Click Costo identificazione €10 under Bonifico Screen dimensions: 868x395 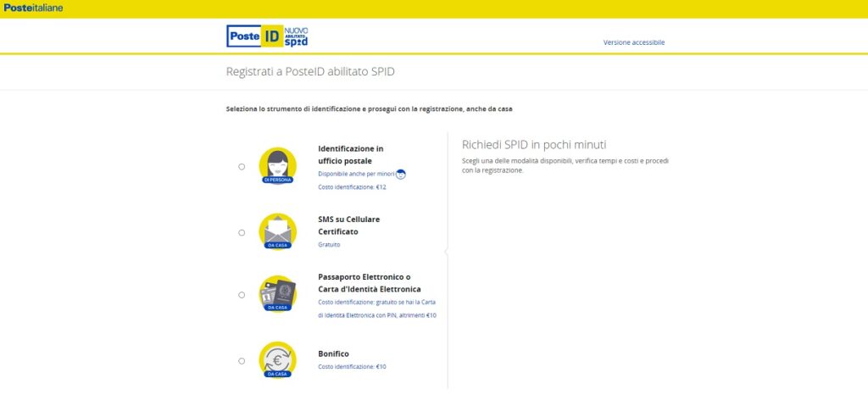click(x=353, y=366)
